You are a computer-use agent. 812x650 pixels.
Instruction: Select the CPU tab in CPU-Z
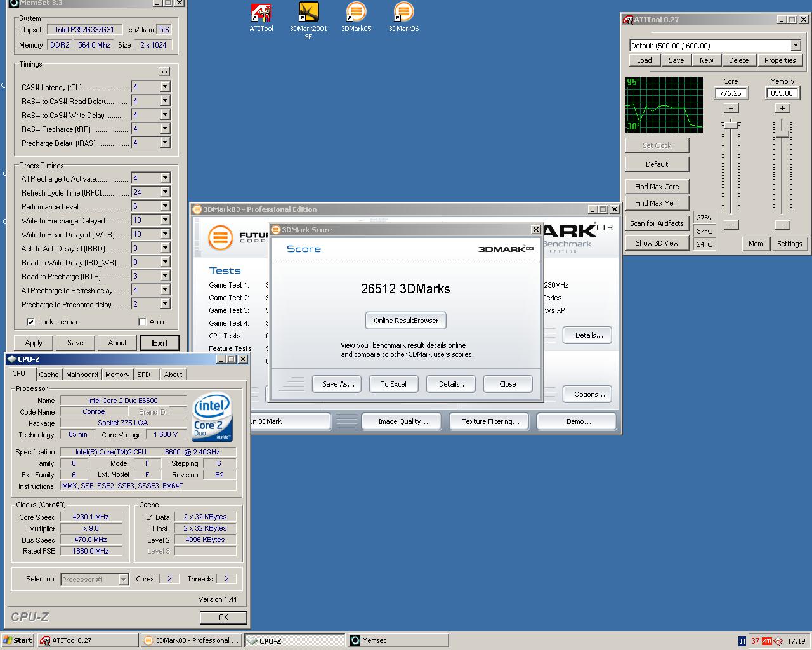tap(20, 373)
